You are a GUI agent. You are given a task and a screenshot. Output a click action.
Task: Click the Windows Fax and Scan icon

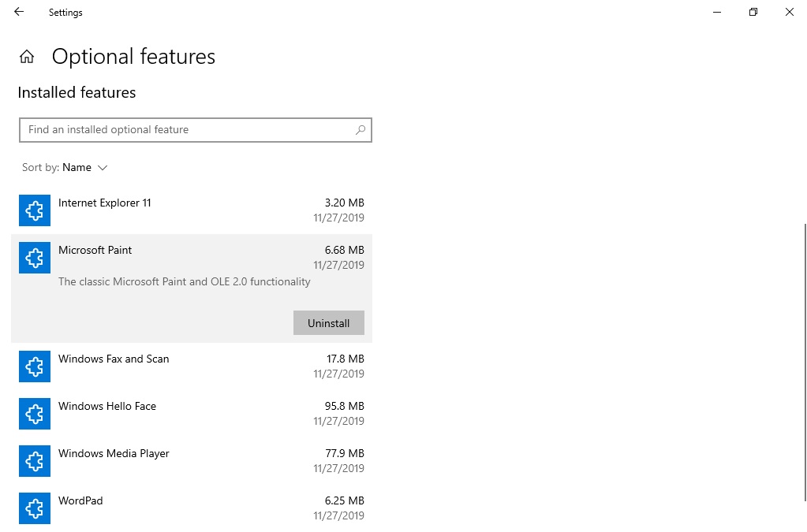point(34,366)
